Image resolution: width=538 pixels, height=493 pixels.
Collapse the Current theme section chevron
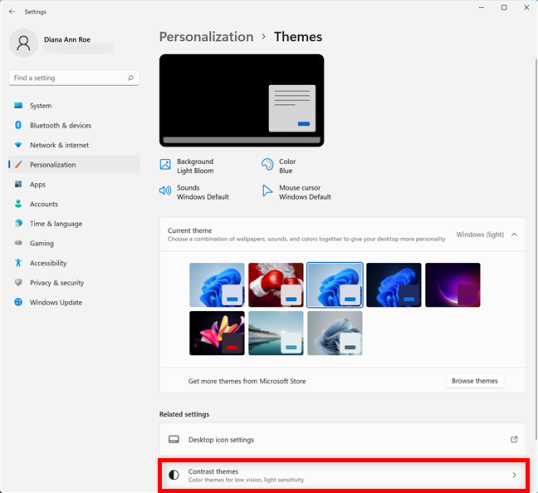click(x=514, y=234)
